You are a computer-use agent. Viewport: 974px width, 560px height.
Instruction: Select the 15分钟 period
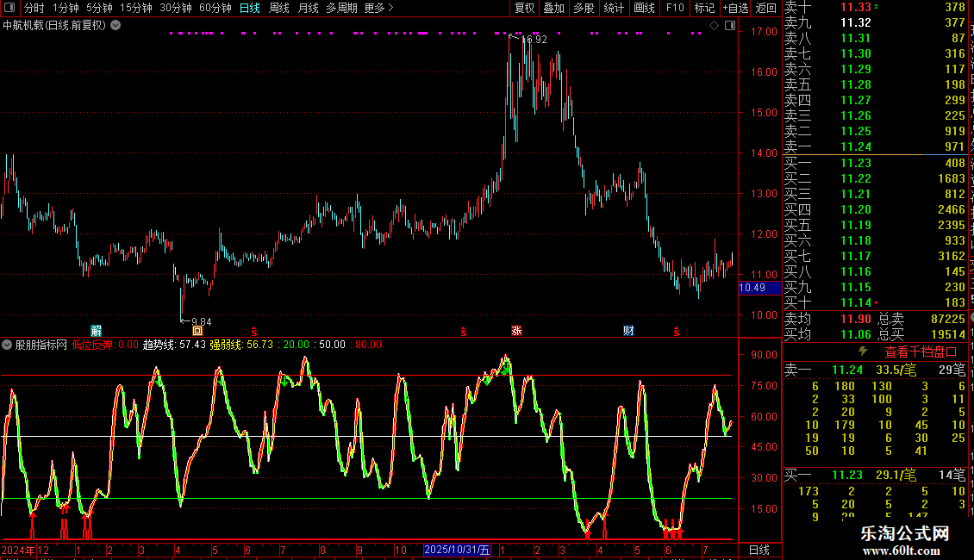click(135, 8)
